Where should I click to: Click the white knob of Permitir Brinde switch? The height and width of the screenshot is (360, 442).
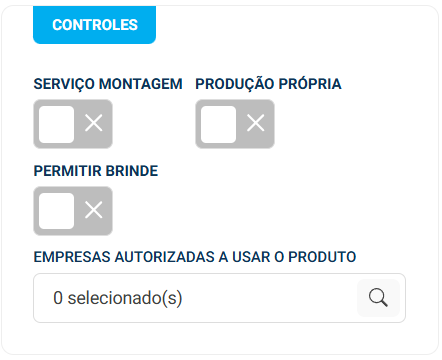pos(56,211)
